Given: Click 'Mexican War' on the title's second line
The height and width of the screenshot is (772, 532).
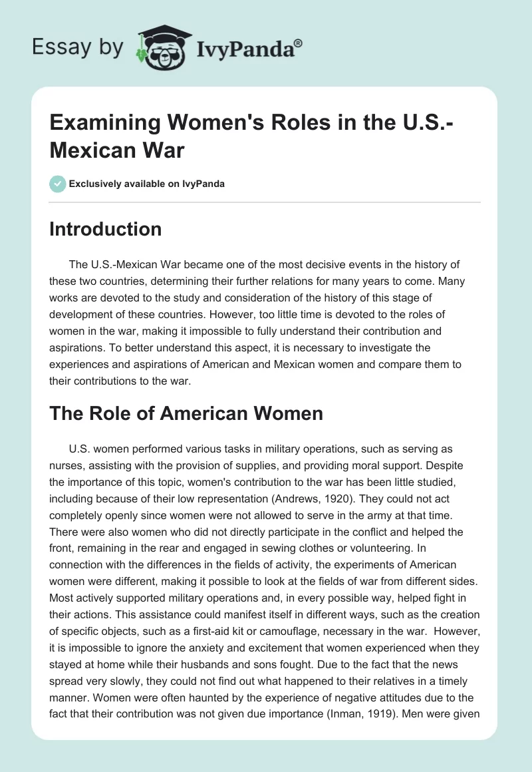Looking at the screenshot, I should (x=116, y=150).
